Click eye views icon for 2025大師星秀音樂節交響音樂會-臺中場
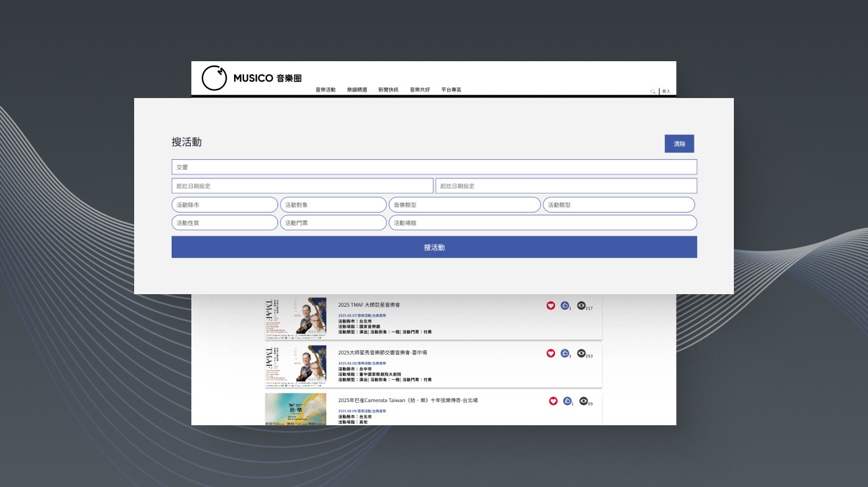This screenshot has height=487, width=868. 581,353
